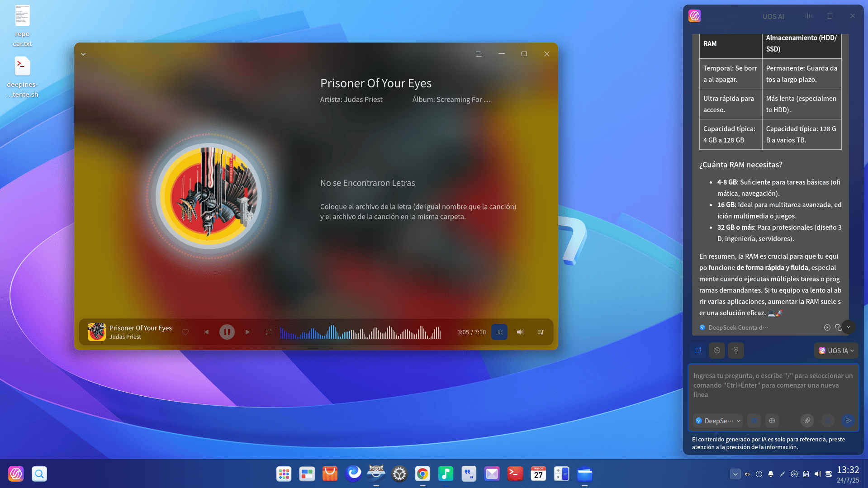Open the clipboard manager in the tray

pos(806,474)
